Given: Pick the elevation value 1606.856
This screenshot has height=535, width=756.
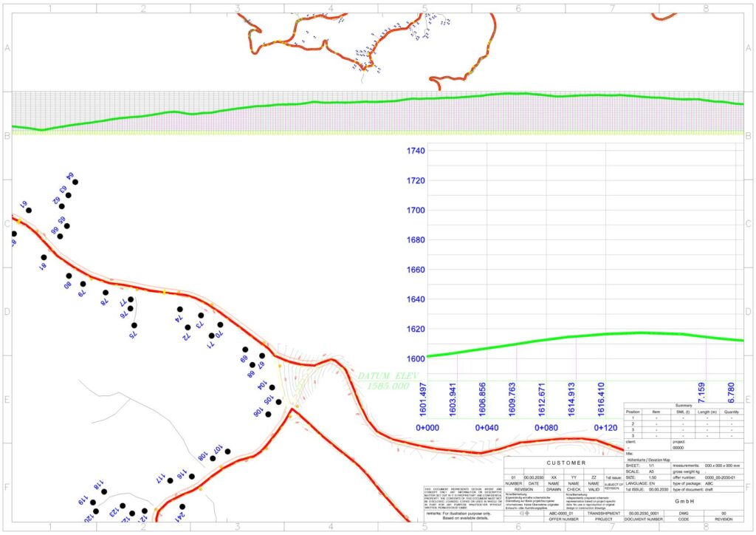Looking at the screenshot, I should click(482, 400).
